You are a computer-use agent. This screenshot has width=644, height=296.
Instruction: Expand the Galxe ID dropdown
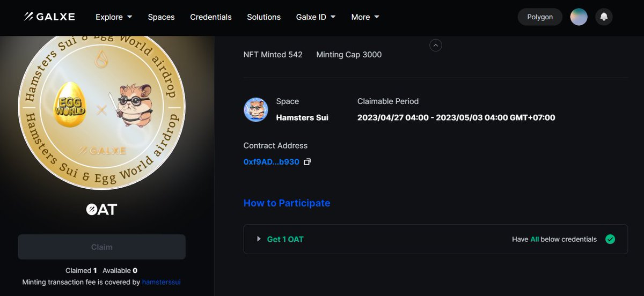pos(316,17)
